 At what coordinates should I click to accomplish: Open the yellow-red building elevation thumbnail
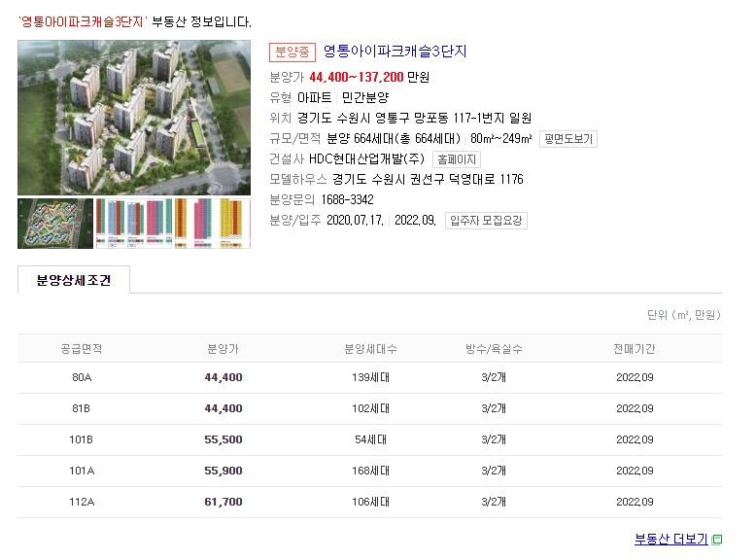tap(213, 224)
